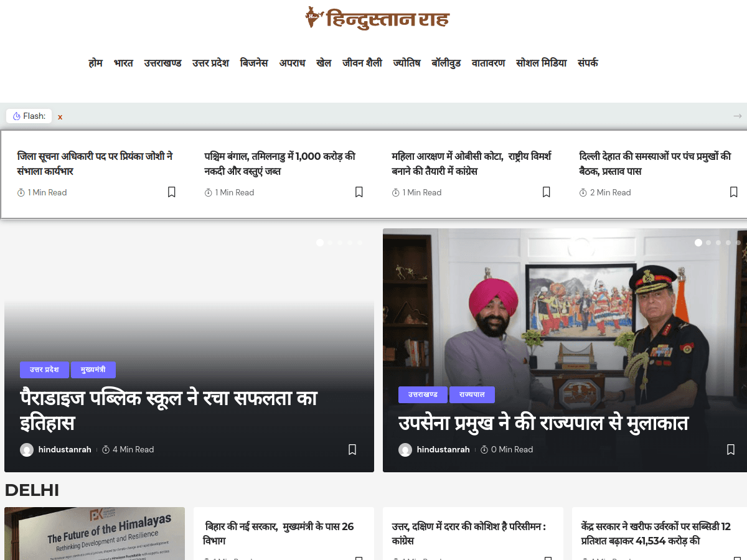This screenshot has width=747, height=560.
Task: Open The Future of the Himalayas thumbnail
Action: coord(95,533)
